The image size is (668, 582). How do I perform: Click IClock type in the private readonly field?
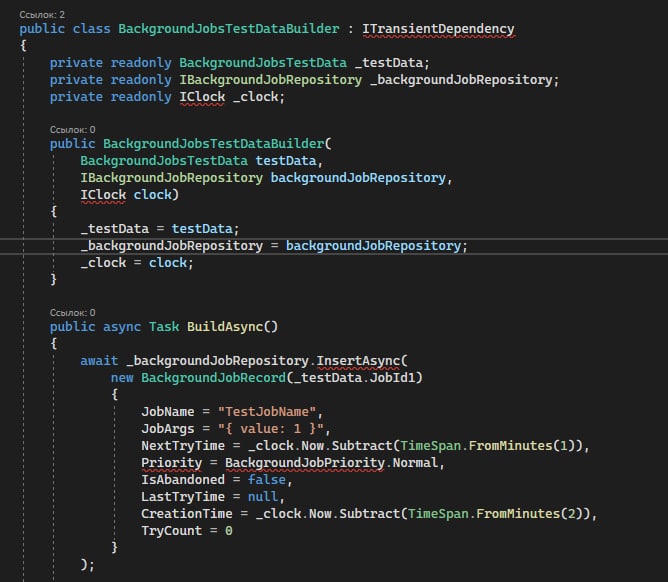point(202,97)
